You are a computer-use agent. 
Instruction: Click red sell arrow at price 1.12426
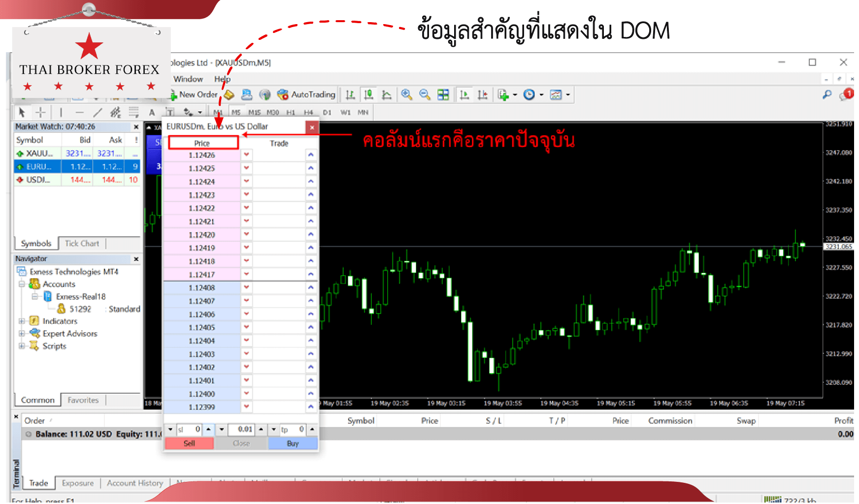pos(246,155)
